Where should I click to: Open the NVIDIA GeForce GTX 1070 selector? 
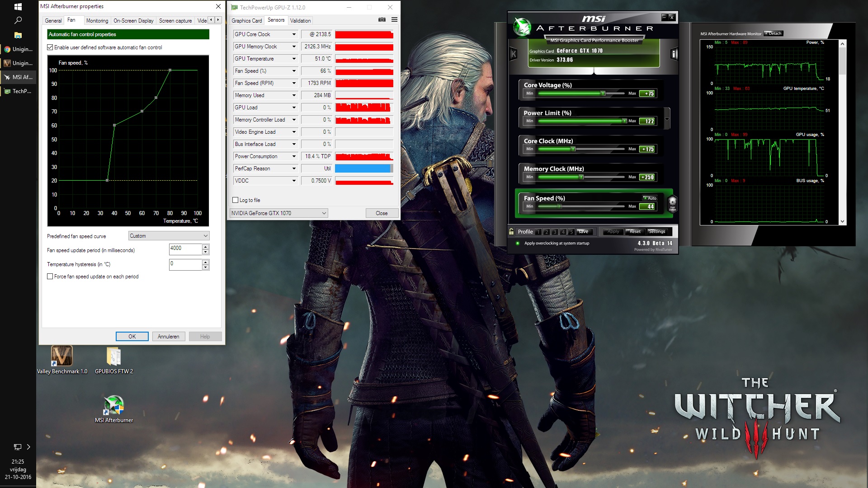point(278,213)
